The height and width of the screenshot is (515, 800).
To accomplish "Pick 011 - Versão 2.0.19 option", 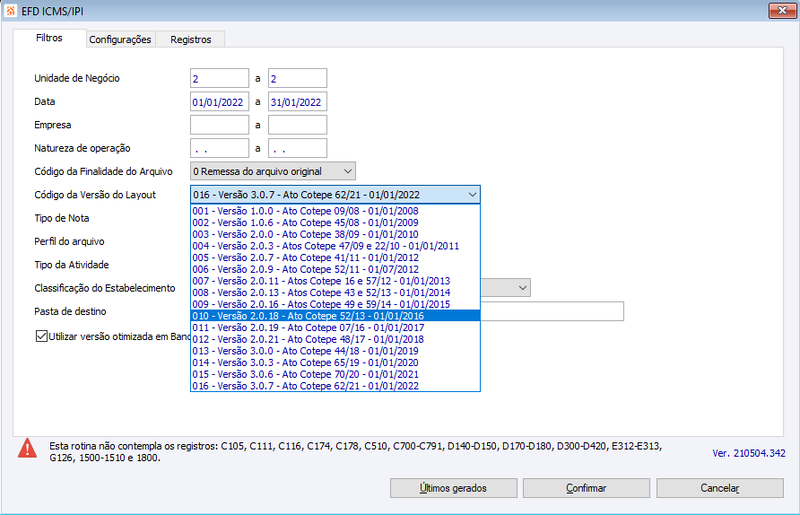I will 335,328.
